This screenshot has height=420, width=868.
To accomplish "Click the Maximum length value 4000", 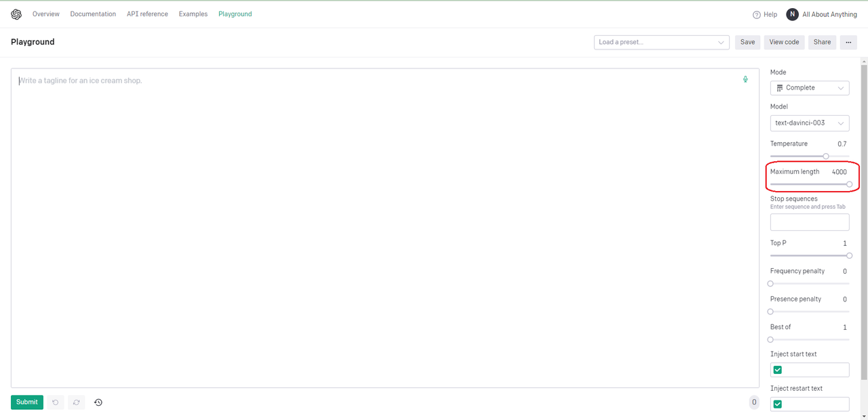I will [840, 172].
